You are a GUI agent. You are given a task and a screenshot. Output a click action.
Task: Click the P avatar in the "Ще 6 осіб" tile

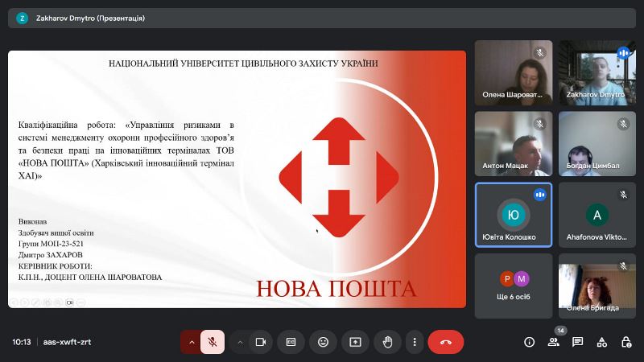tap(506, 279)
